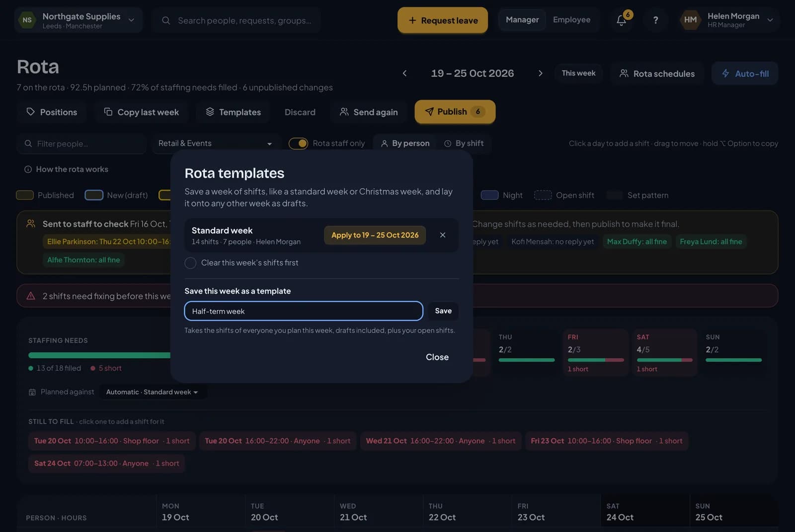Image resolution: width=795 pixels, height=532 pixels.
Task: Open help question mark icon
Action: [655, 20]
